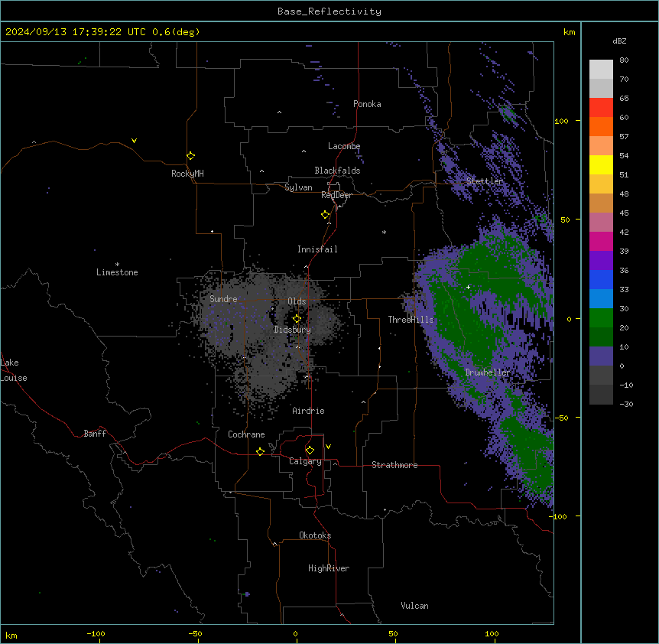Click the RockyMH label
The height and width of the screenshot is (644, 659).
coord(187,174)
